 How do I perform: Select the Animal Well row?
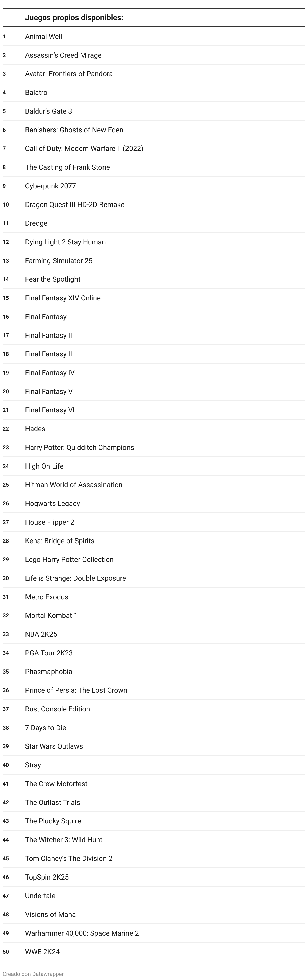click(154, 37)
